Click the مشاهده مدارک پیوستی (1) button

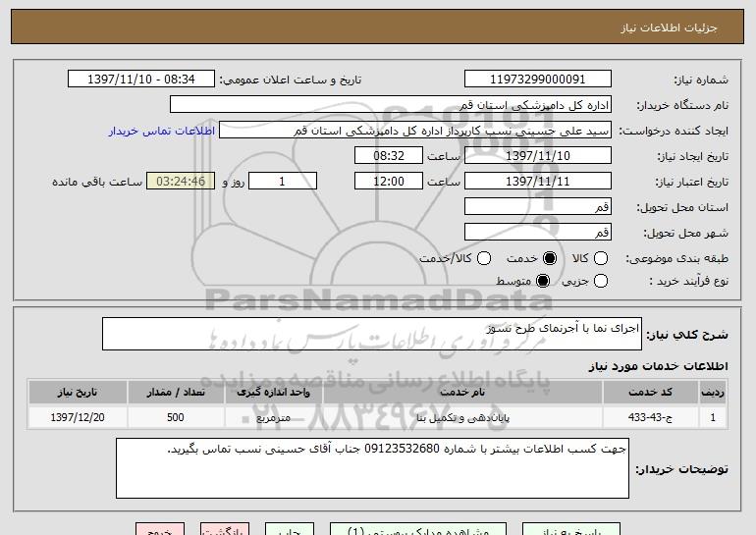coord(418,529)
